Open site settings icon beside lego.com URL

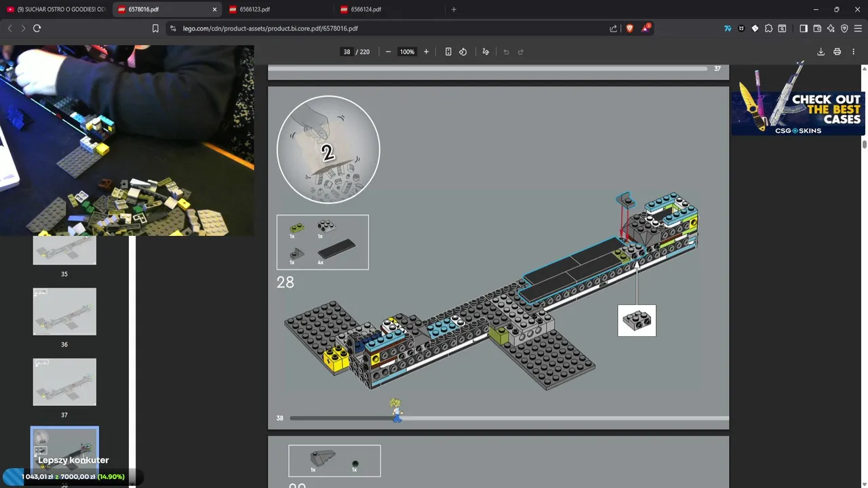(x=173, y=28)
